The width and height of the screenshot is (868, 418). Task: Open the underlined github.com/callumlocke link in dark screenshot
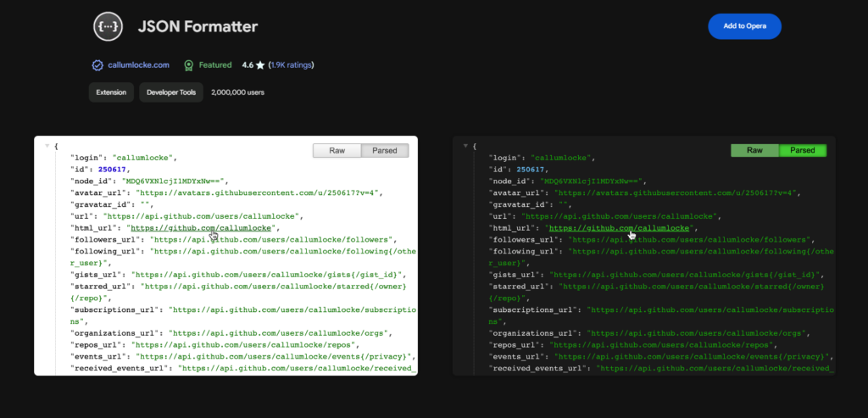click(x=619, y=228)
